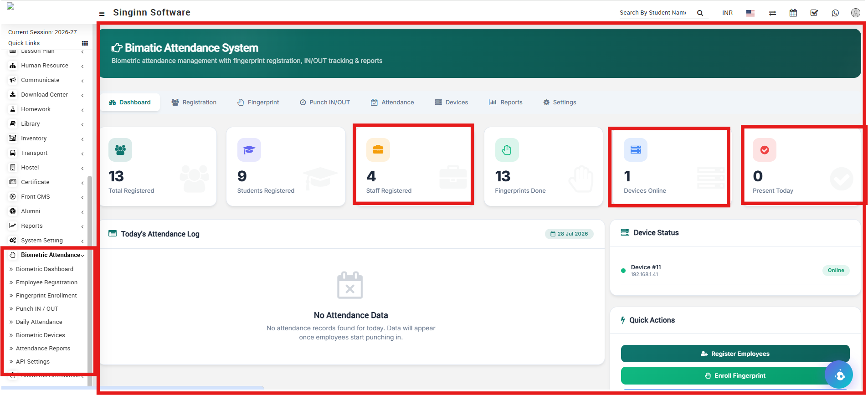Image resolution: width=868 pixels, height=395 pixels.
Task: Click the Device #11 Online status badge
Action: coord(836,270)
